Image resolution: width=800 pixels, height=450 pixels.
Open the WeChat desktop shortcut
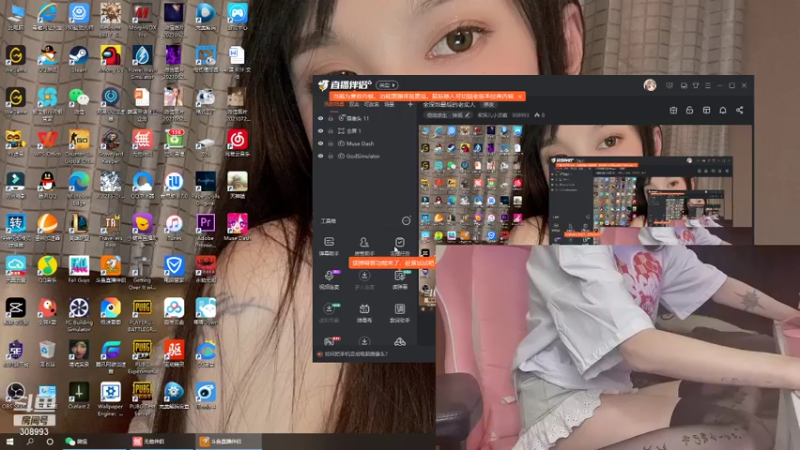point(79,101)
